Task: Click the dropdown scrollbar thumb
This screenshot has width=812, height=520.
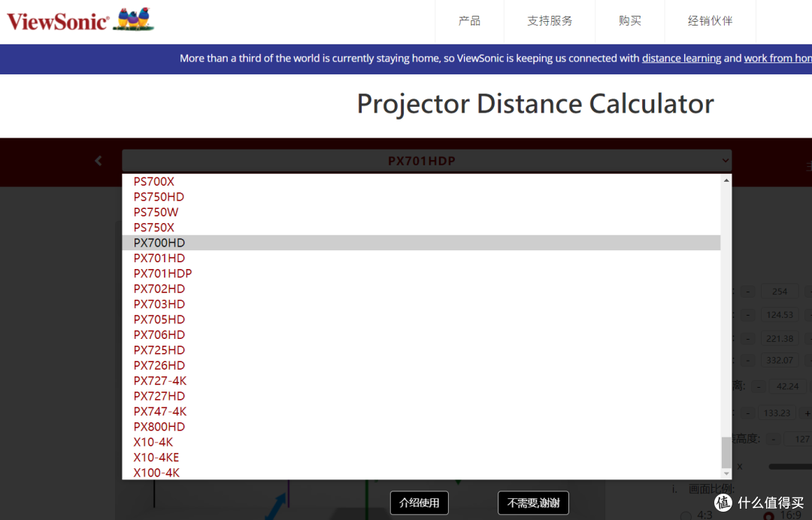Action: tap(726, 452)
